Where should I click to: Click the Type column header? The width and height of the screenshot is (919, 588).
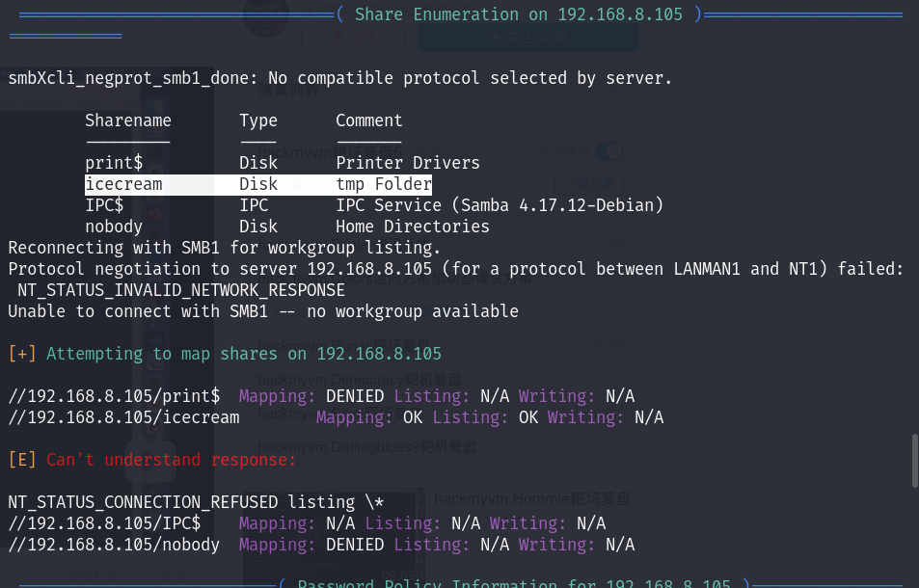pyautogui.click(x=257, y=120)
